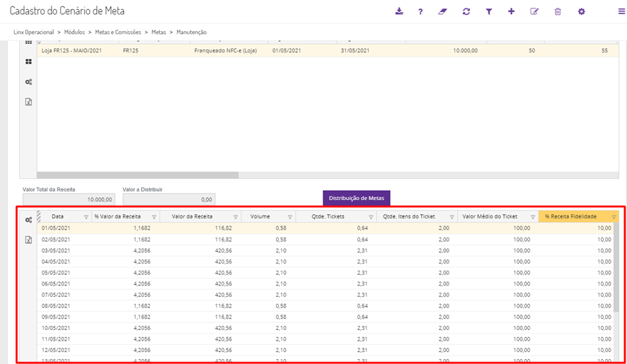The image size is (627, 364).
Task: Add new record with plus icon
Action: click(x=511, y=11)
